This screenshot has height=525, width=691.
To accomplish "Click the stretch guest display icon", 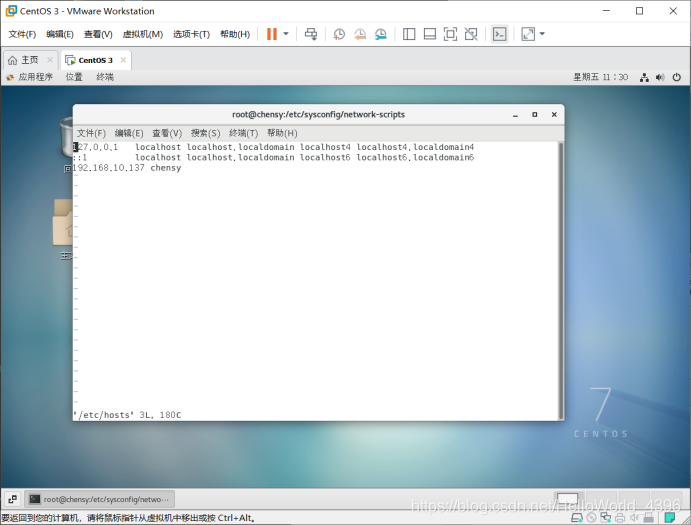I will pos(528,34).
